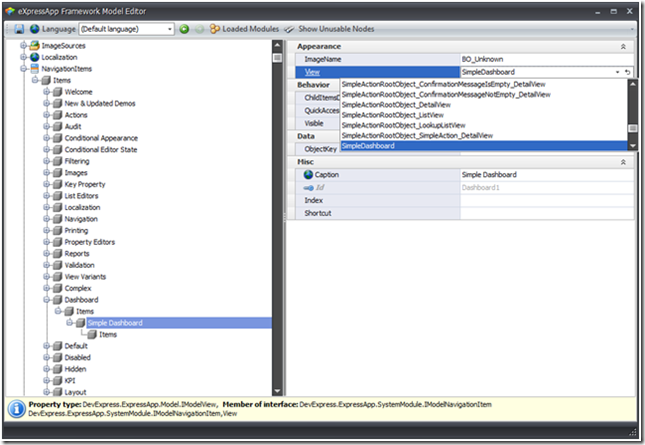Toggle Show Unusable Nodes
This screenshot has width=645, height=445.
point(330,29)
